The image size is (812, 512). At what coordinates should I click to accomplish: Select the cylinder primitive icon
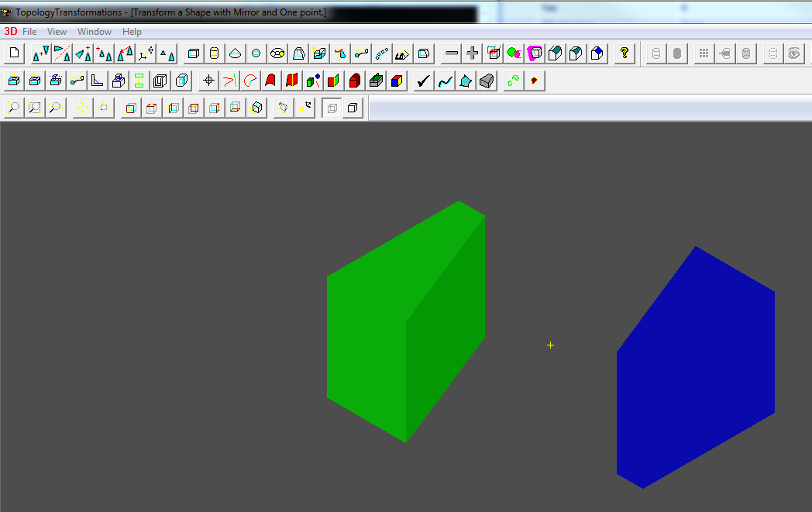click(215, 53)
